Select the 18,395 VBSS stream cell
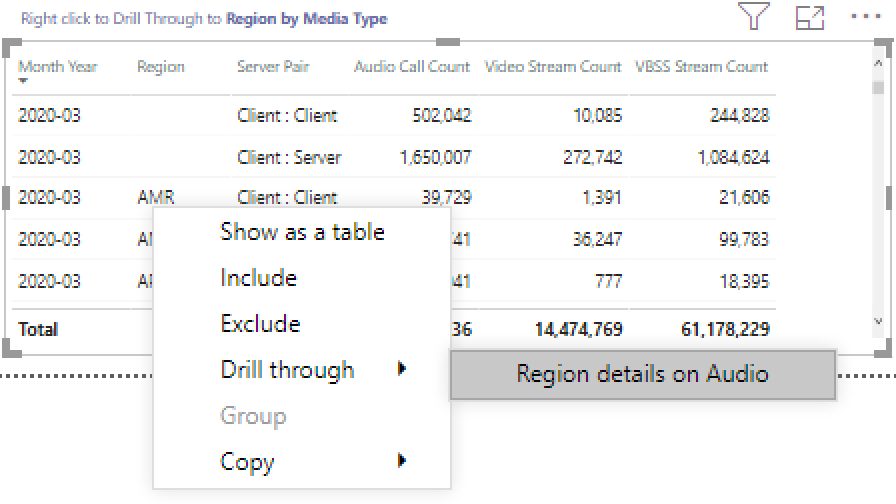The height and width of the screenshot is (504, 896). [x=745, y=281]
